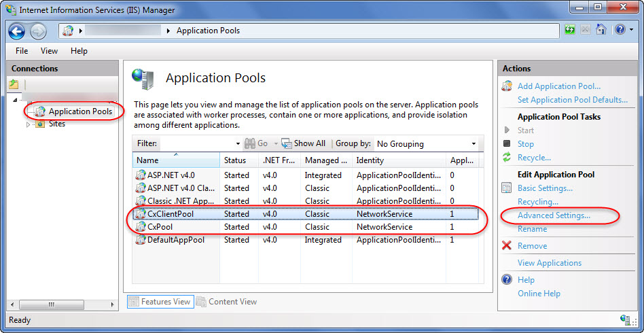
Task: Click the Home icon in toolbar
Action: [x=601, y=30]
